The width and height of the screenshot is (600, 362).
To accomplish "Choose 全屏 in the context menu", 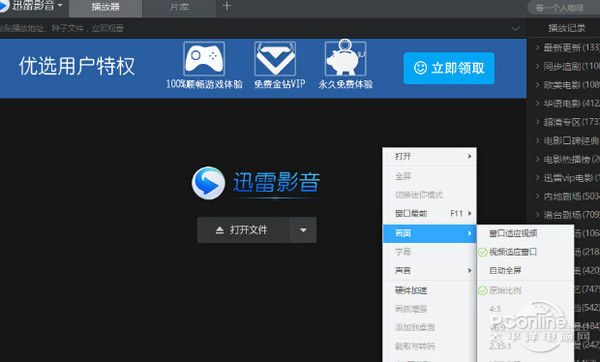I will 429,176.
